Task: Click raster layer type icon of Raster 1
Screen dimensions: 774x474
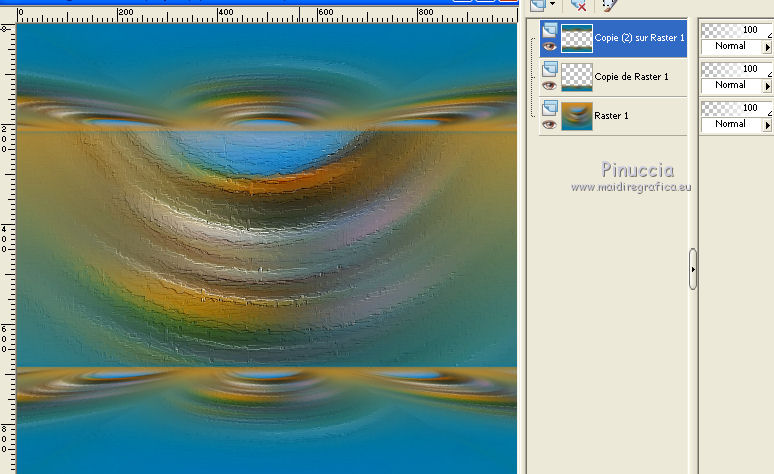Action: (550, 108)
